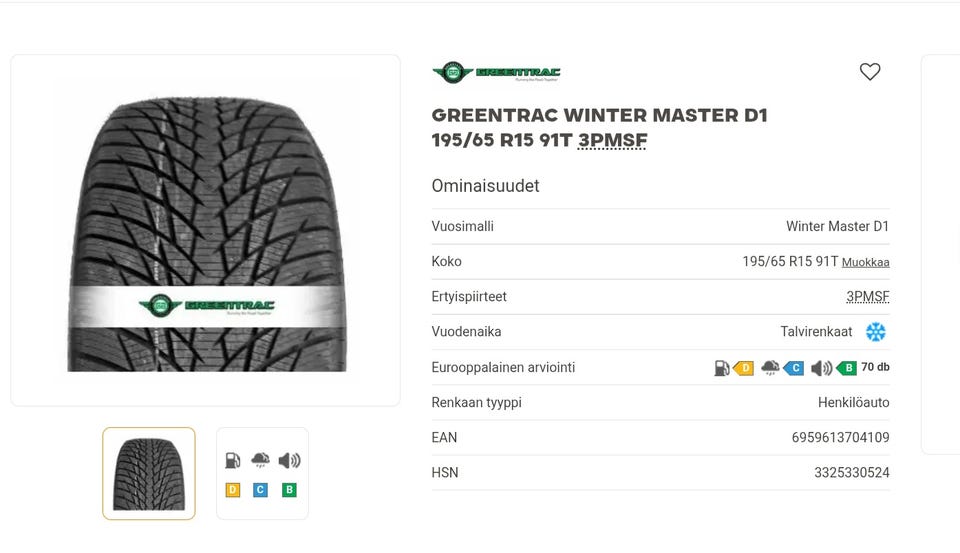Click the fuel efficiency pump icon in rating row

tap(722, 367)
